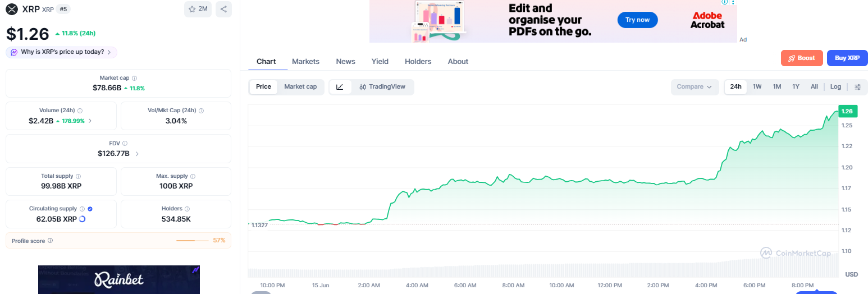Click the XRP coin logo icon
This screenshot has width=868, height=294.
[x=12, y=9]
